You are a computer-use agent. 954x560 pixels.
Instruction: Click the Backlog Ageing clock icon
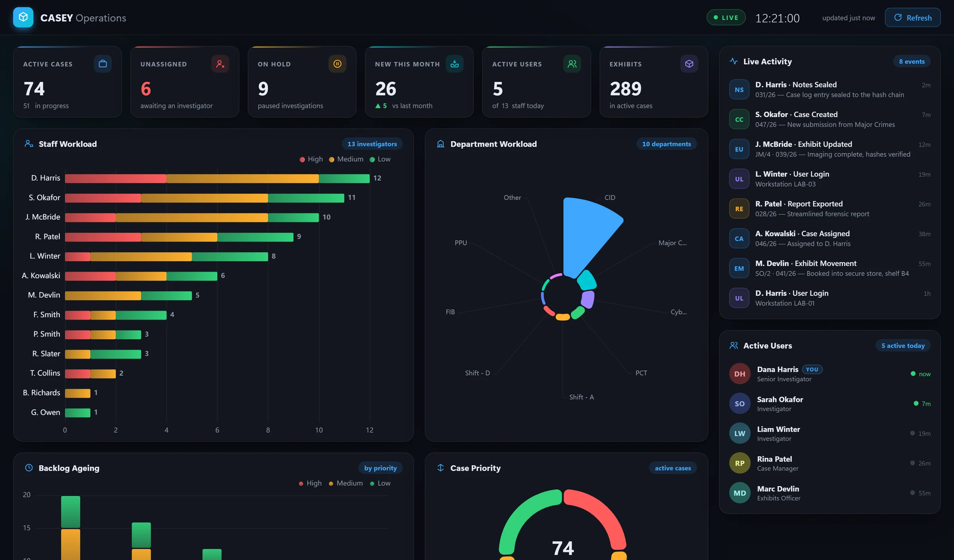click(29, 468)
